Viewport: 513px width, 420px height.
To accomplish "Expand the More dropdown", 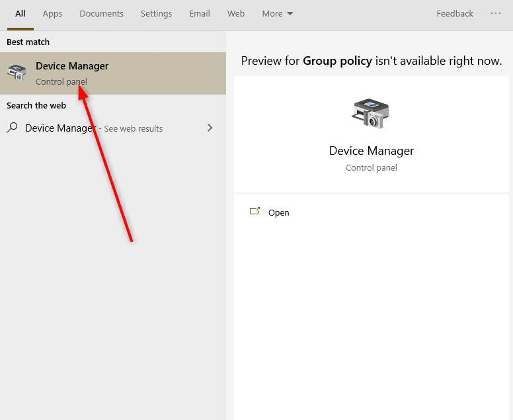I will (x=278, y=14).
